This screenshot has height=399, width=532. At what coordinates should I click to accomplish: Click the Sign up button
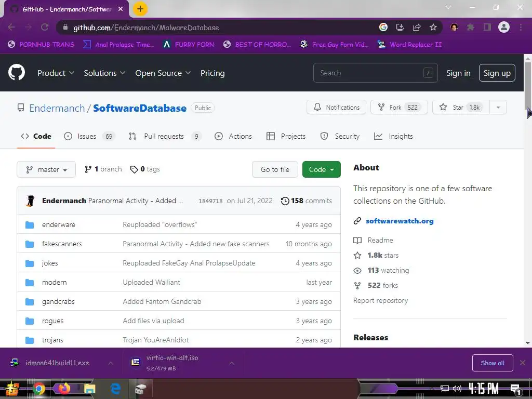click(497, 73)
